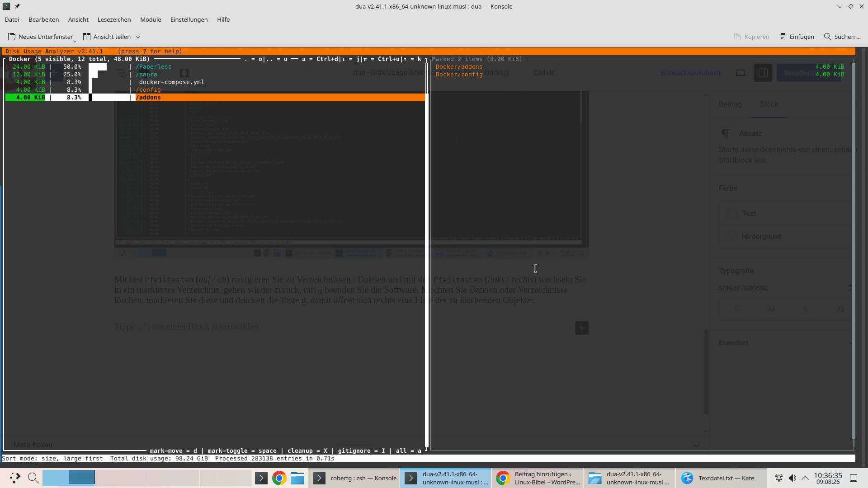Click the taskbar magnifier search icon
This screenshot has height=488, width=868.
click(33, 478)
